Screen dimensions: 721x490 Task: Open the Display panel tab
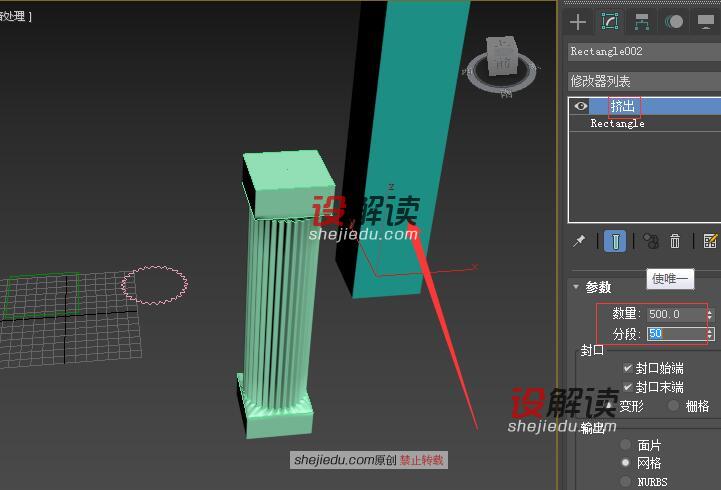(706, 22)
